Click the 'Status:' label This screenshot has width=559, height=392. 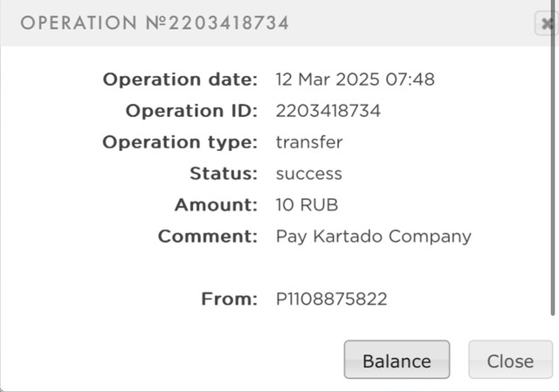click(x=223, y=174)
